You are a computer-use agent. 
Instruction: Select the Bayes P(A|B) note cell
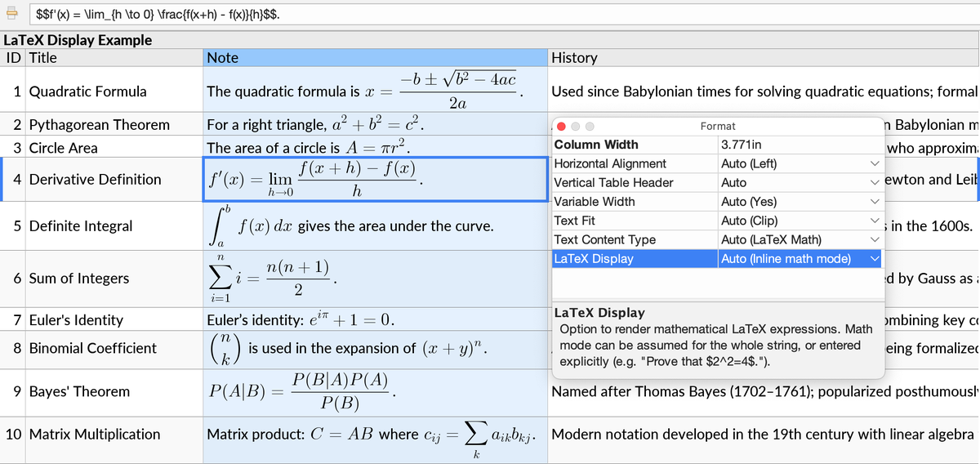pyautogui.click(x=376, y=391)
